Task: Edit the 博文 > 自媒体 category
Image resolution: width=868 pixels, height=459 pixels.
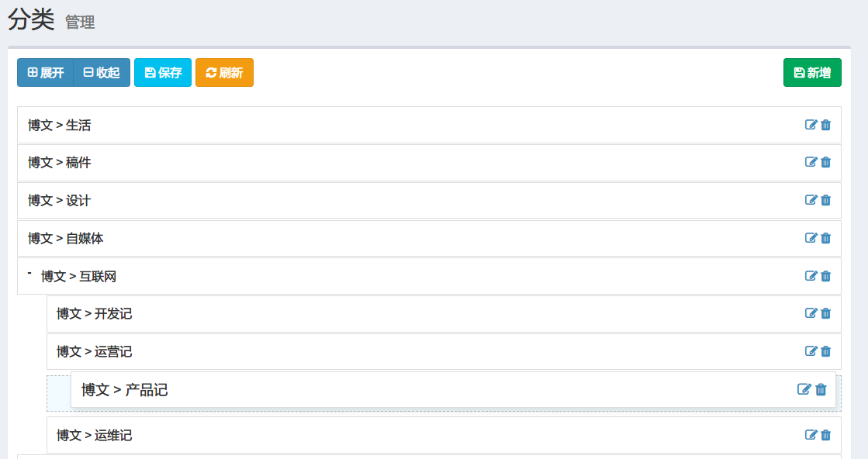Action: [x=811, y=238]
